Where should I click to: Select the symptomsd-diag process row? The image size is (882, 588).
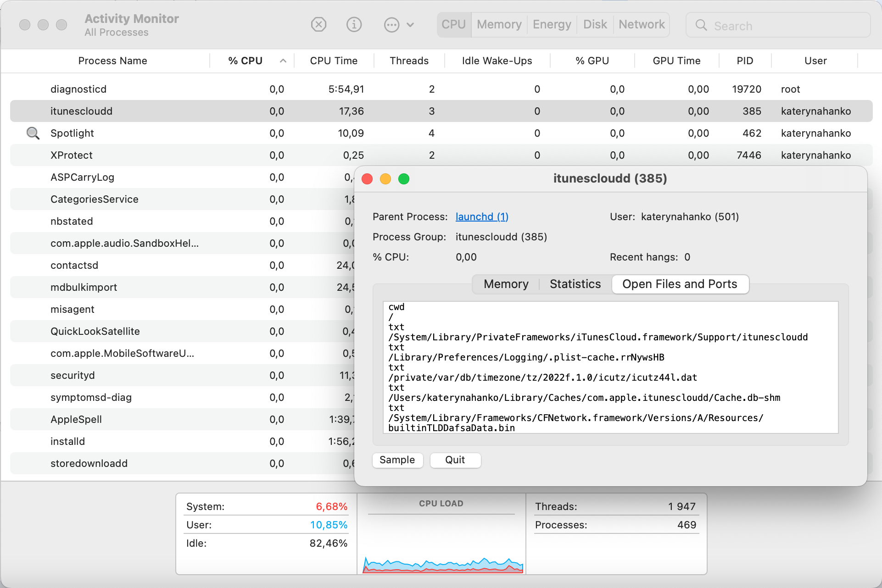pos(182,397)
